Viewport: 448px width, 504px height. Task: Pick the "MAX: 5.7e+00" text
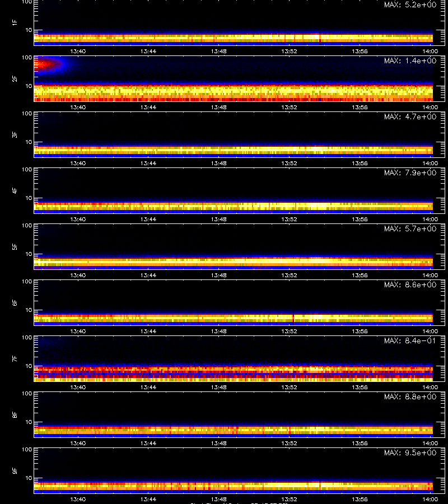[410, 229]
